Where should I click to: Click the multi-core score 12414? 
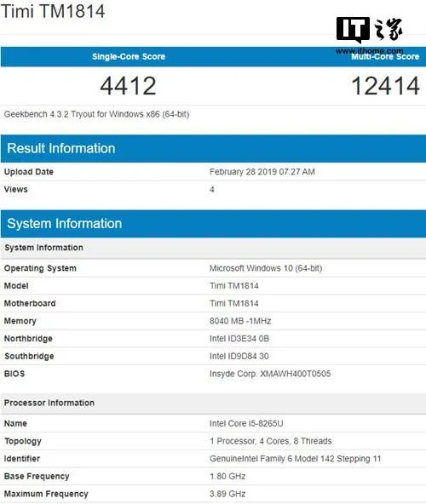point(385,86)
